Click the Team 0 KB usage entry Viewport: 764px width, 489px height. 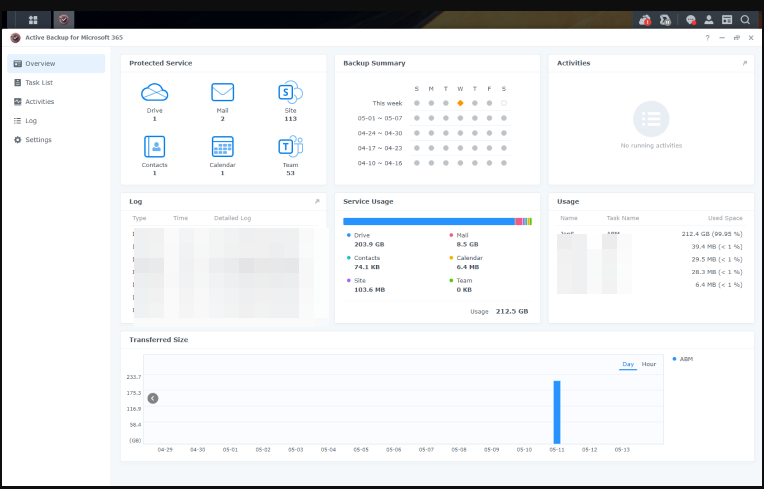coord(462,285)
